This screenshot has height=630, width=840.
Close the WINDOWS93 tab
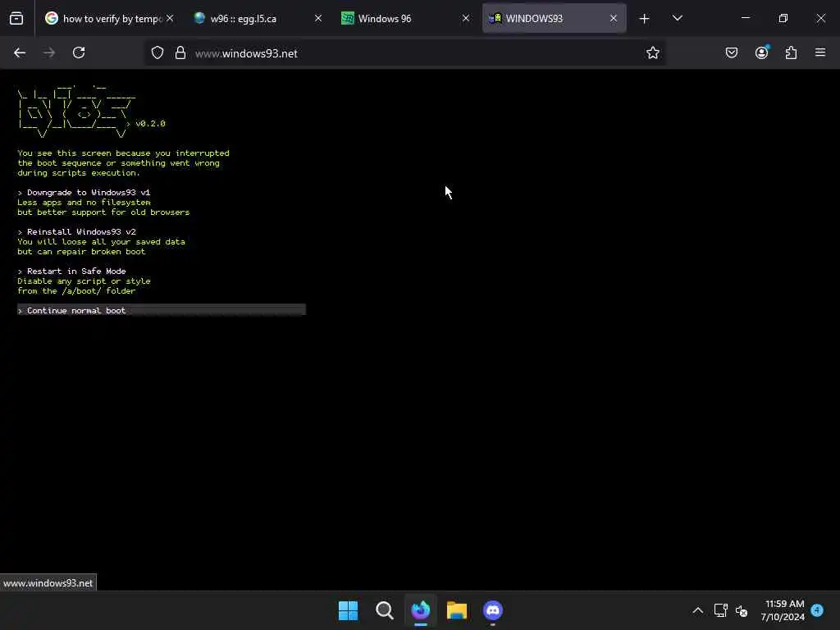pyautogui.click(x=614, y=18)
